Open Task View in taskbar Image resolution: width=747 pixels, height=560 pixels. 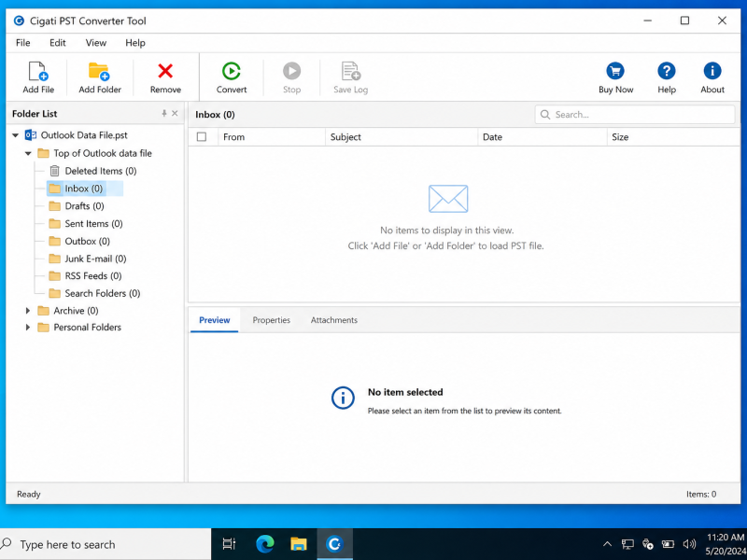coord(229,544)
